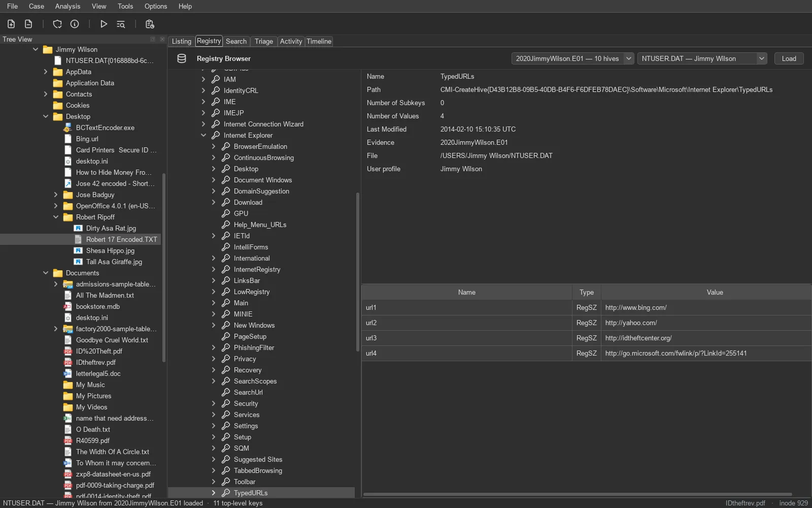
Task: Click the add file toolbar icon
Action: click(11, 24)
